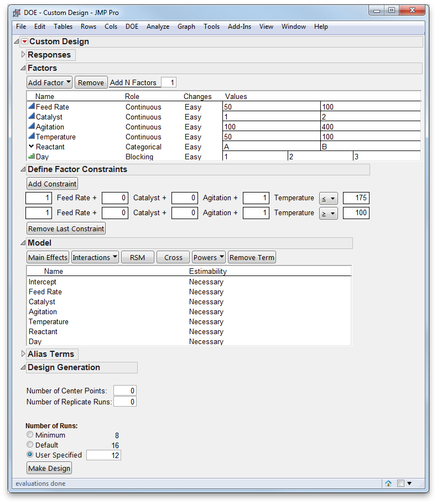Open the Graph menu

tap(186, 27)
